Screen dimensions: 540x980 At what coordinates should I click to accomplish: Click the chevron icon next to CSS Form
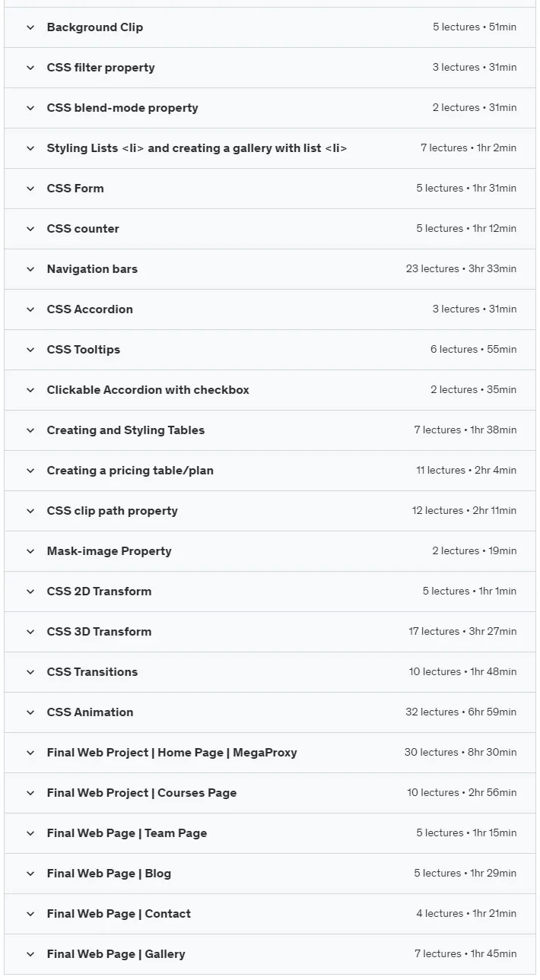tap(30, 189)
